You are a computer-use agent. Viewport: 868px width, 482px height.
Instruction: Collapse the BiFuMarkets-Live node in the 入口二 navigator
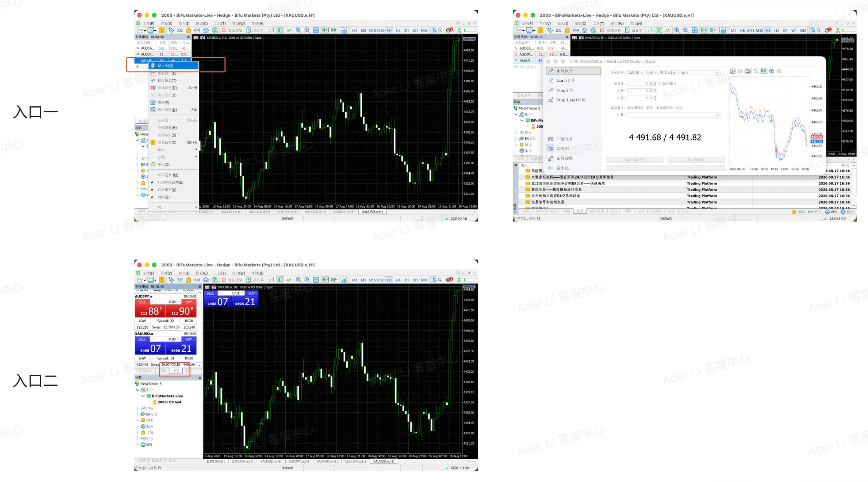(x=143, y=396)
